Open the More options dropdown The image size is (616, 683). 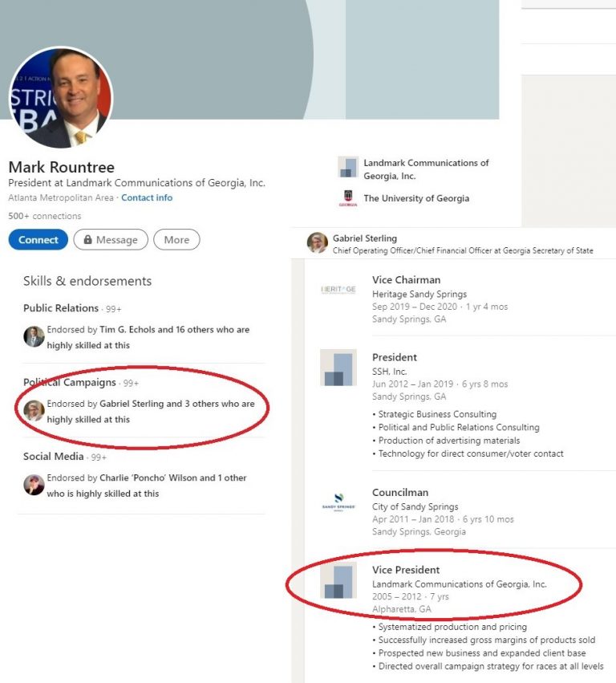176,240
